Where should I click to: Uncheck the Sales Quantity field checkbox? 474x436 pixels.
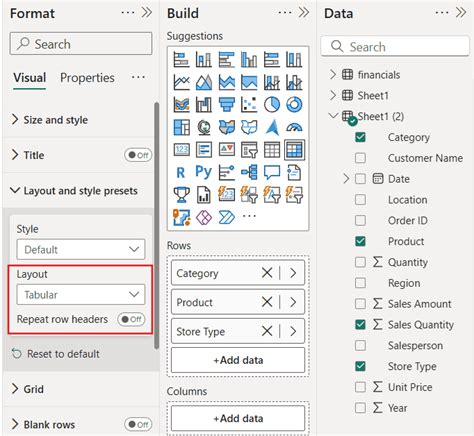click(x=360, y=325)
